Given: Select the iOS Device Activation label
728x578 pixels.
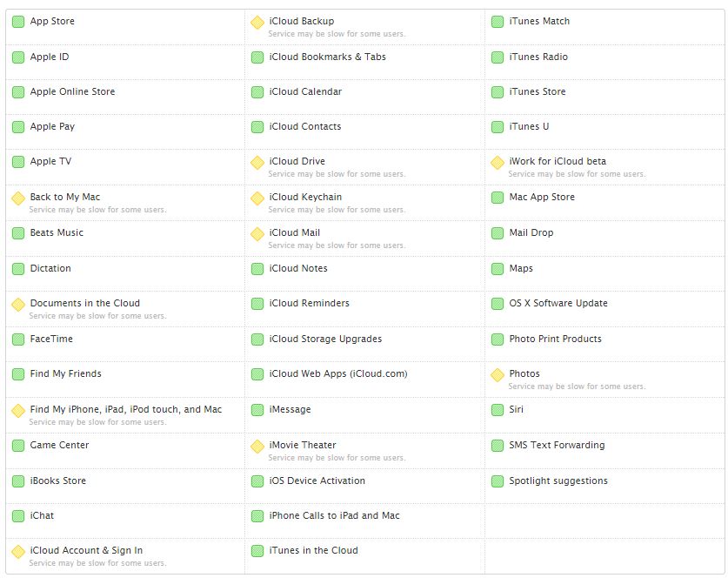Looking at the screenshot, I should (317, 481).
